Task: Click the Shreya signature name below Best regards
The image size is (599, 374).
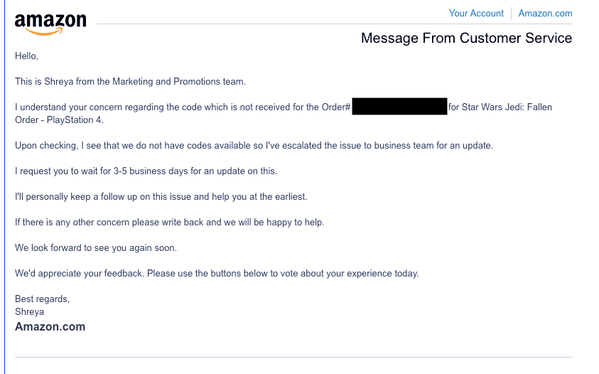Action: pos(29,312)
